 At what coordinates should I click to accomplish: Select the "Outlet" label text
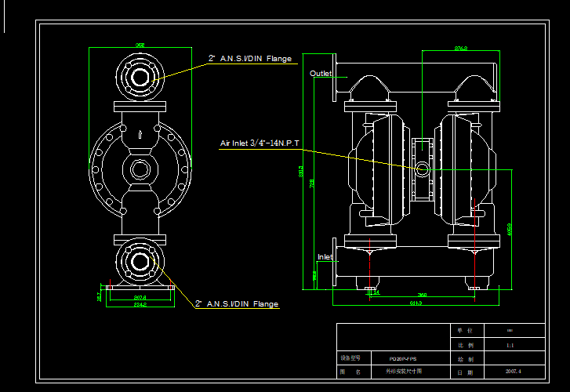(320, 74)
